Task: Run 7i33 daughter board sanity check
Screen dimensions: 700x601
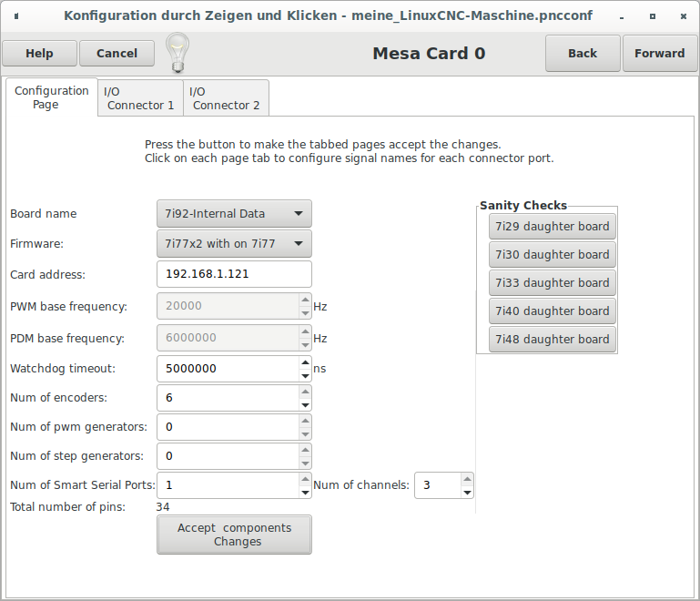Action: (x=553, y=282)
